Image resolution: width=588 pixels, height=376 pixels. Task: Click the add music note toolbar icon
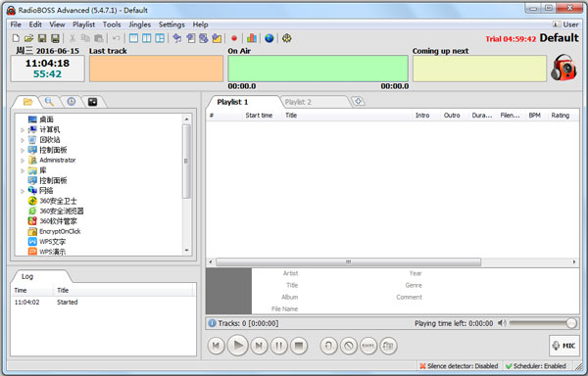(177, 38)
